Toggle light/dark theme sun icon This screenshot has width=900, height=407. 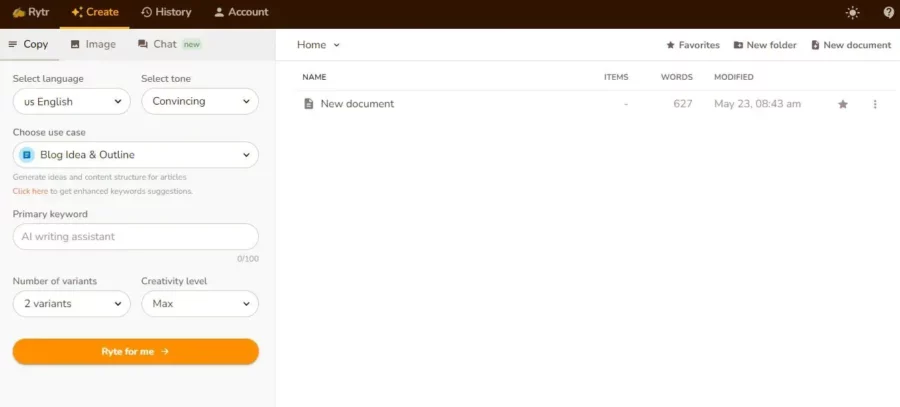tap(852, 13)
